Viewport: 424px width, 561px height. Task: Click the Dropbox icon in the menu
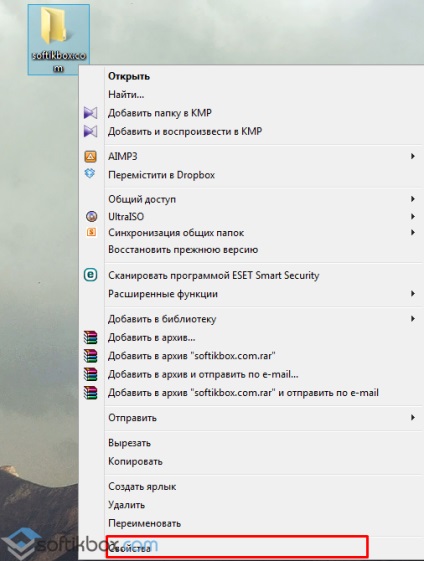90,174
